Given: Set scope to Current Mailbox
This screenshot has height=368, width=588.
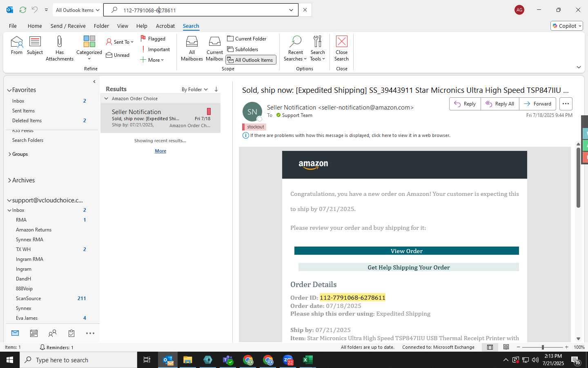Looking at the screenshot, I should tap(214, 48).
